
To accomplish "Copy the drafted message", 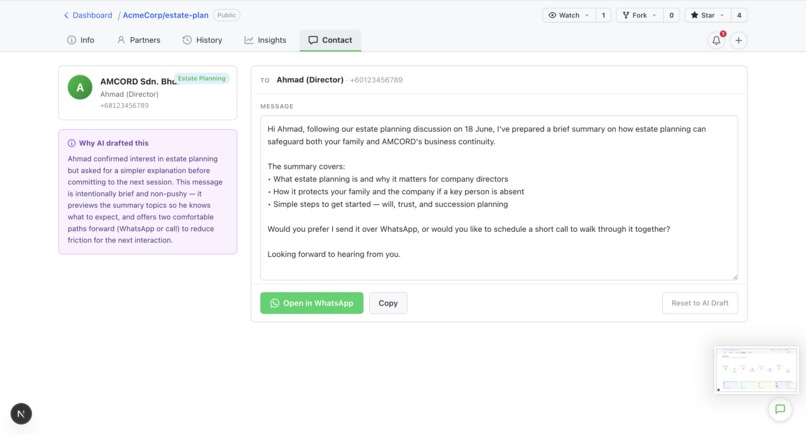I will point(388,303).
